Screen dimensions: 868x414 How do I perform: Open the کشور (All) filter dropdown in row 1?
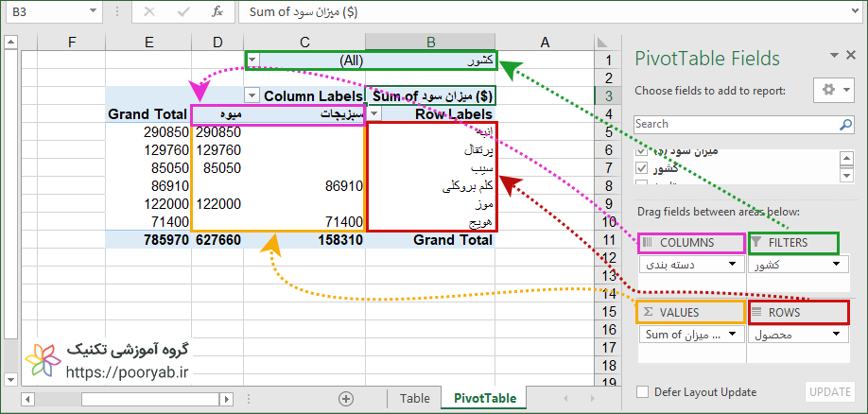[x=252, y=60]
